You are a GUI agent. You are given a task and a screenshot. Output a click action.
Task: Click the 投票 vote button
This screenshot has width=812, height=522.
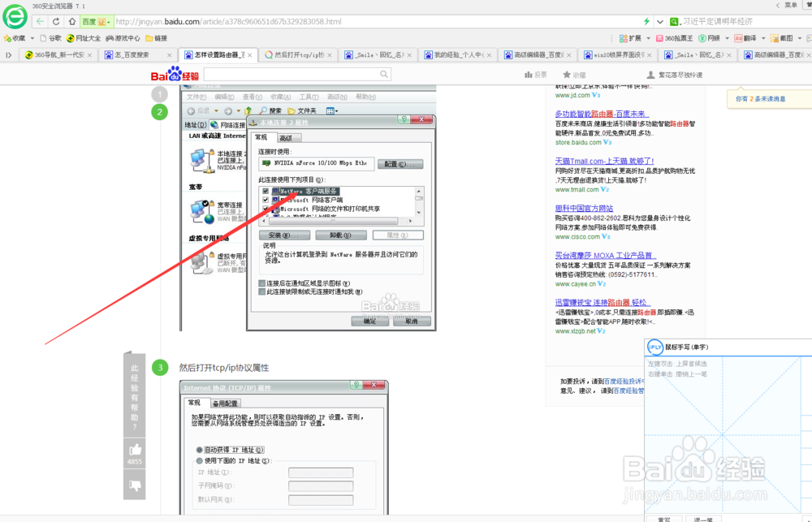point(535,75)
